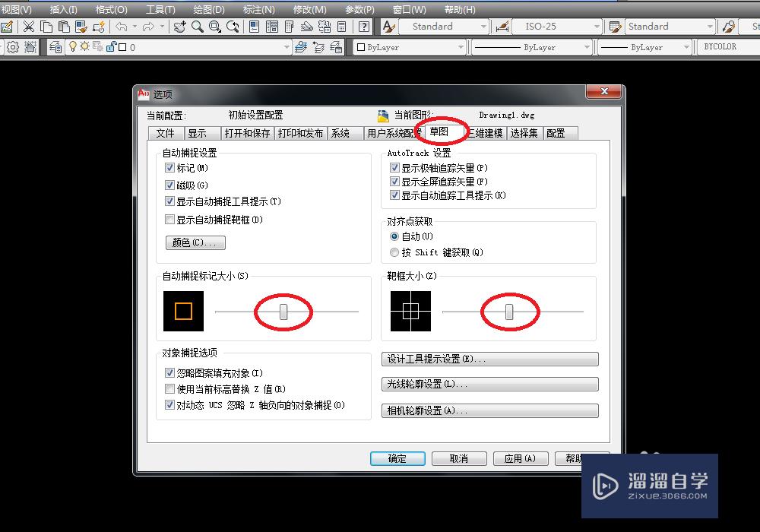Open the QuickCalc calculator icon

tap(342, 27)
